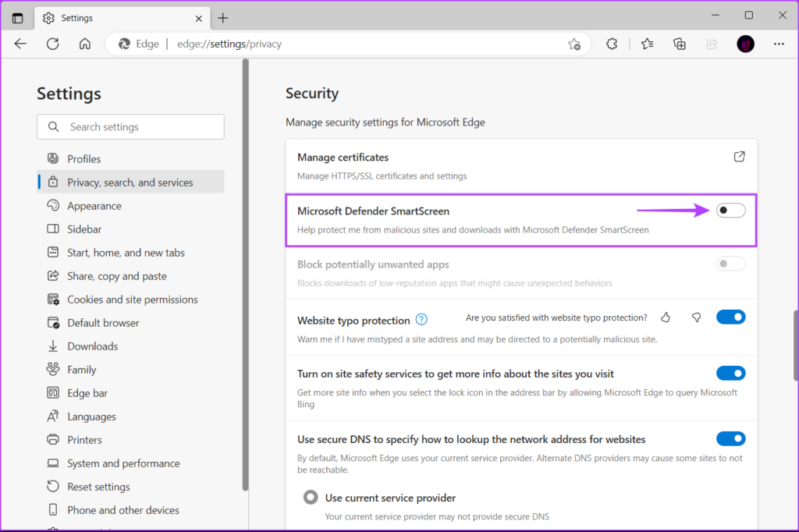Image resolution: width=799 pixels, height=532 pixels.
Task: Open Settings and more ellipsis menu
Action: pos(779,44)
